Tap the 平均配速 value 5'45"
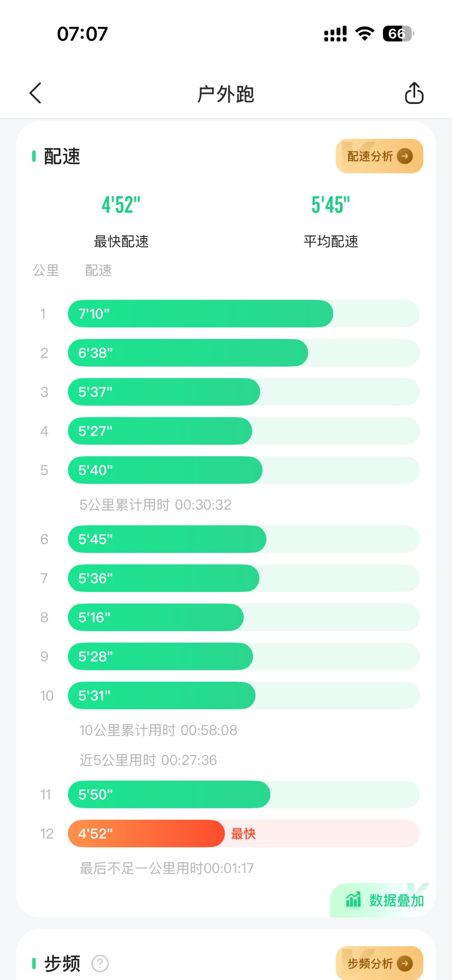 pos(331,205)
